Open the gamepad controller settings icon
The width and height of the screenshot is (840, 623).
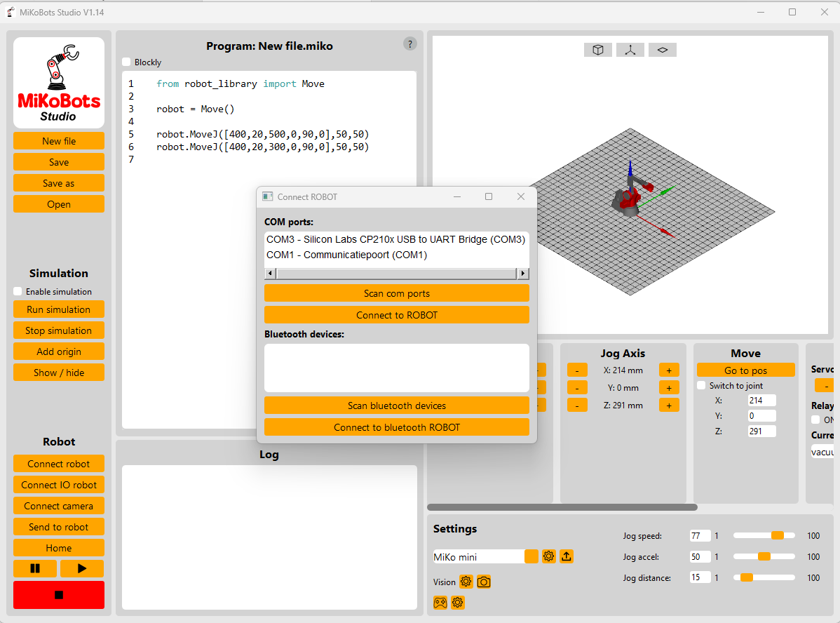click(440, 603)
